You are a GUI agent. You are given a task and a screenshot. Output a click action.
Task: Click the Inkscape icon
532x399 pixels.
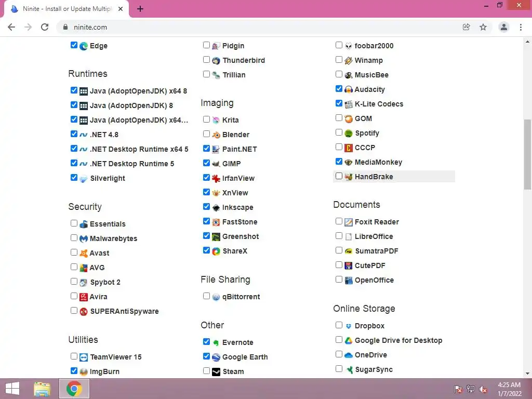216,207
